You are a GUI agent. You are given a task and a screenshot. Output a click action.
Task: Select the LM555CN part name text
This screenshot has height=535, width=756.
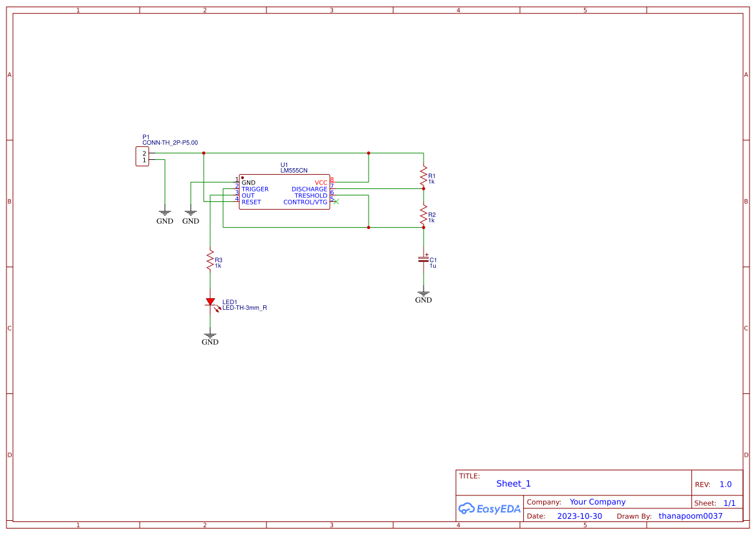tap(294, 170)
